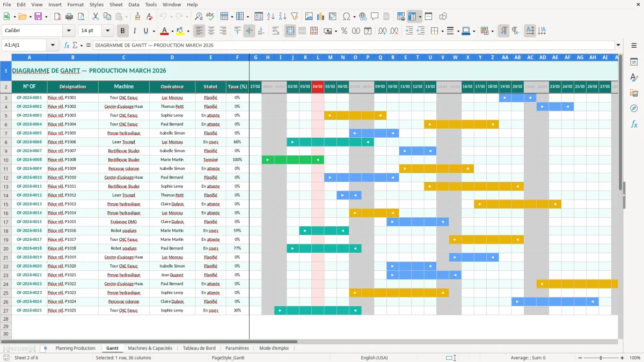The height and width of the screenshot is (362, 644).
Task: Select column header F
Action: (x=237, y=57)
